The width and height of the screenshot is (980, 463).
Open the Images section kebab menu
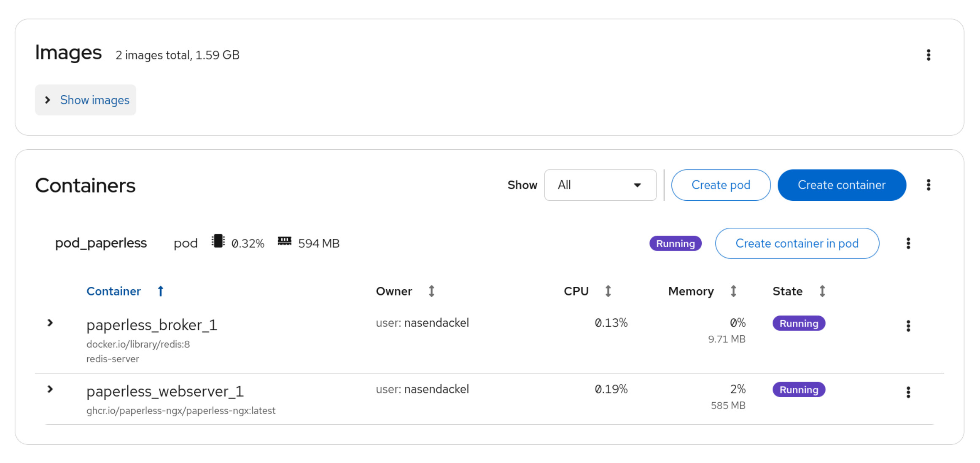(928, 55)
